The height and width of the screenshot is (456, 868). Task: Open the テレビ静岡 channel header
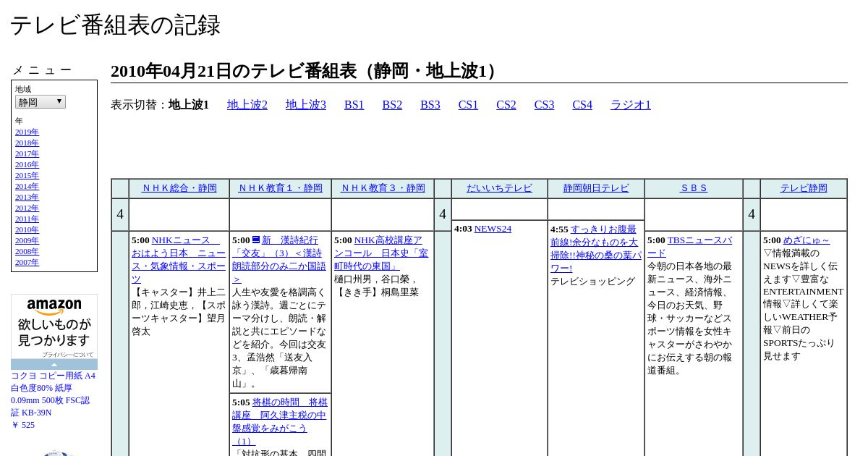coord(804,188)
